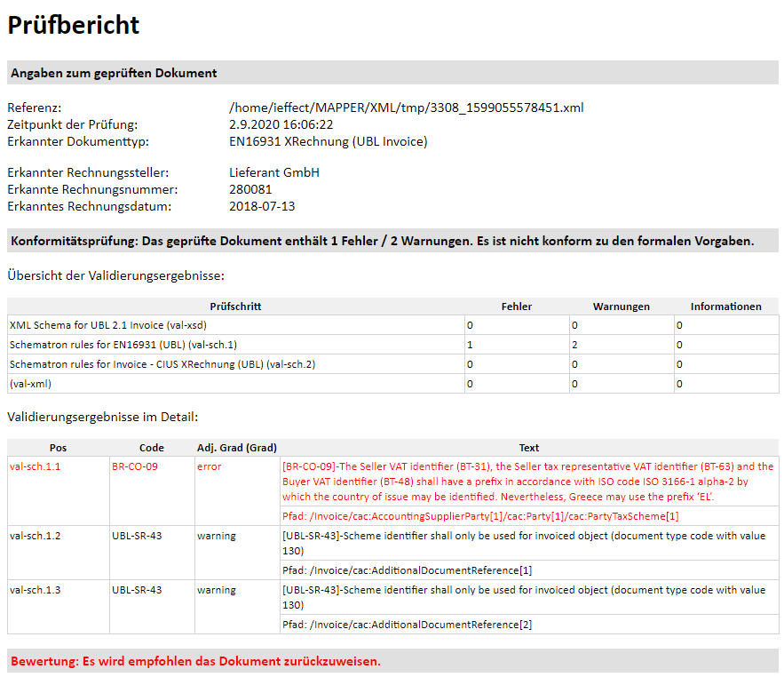Select invoice date 2018-07-13
This screenshot has height=677, width=784.
[x=262, y=206]
